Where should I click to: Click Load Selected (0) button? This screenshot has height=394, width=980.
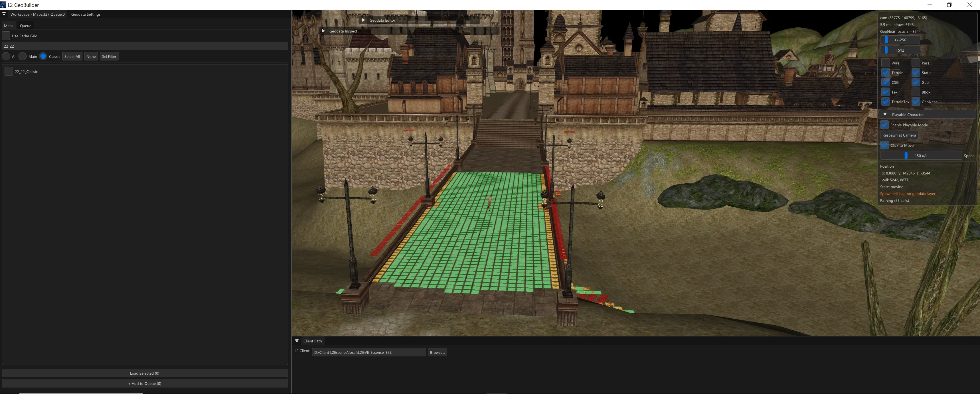pyautogui.click(x=145, y=373)
